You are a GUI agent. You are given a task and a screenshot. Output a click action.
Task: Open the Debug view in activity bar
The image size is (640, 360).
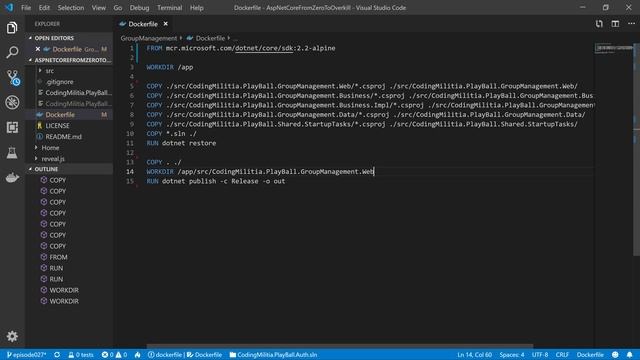[12, 102]
